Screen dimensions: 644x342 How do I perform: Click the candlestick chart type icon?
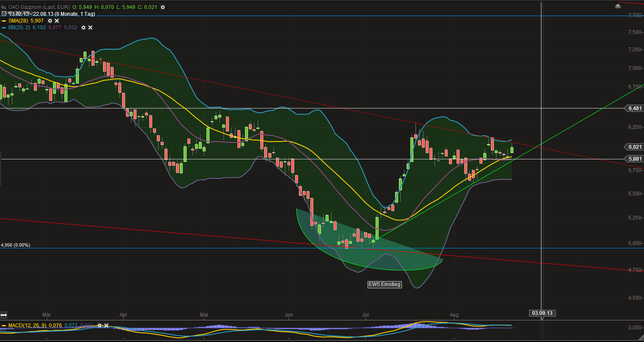(x=3, y=7)
